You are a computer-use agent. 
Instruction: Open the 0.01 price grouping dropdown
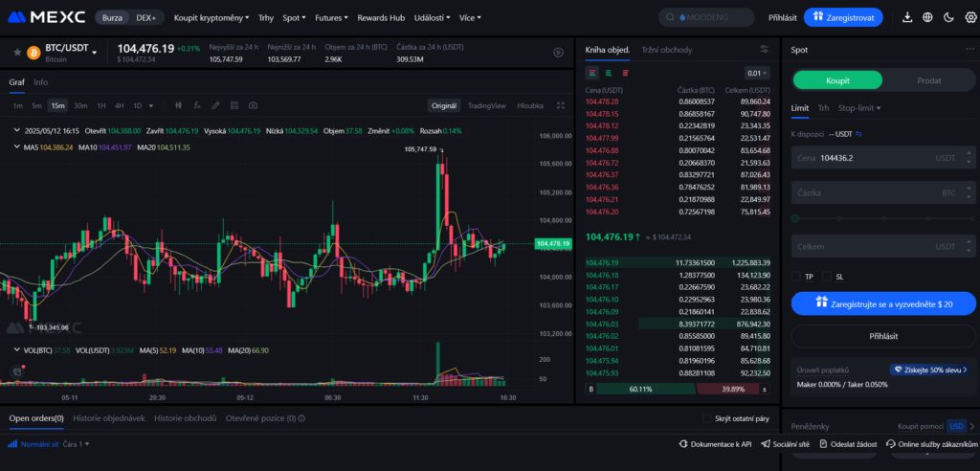coord(757,73)
